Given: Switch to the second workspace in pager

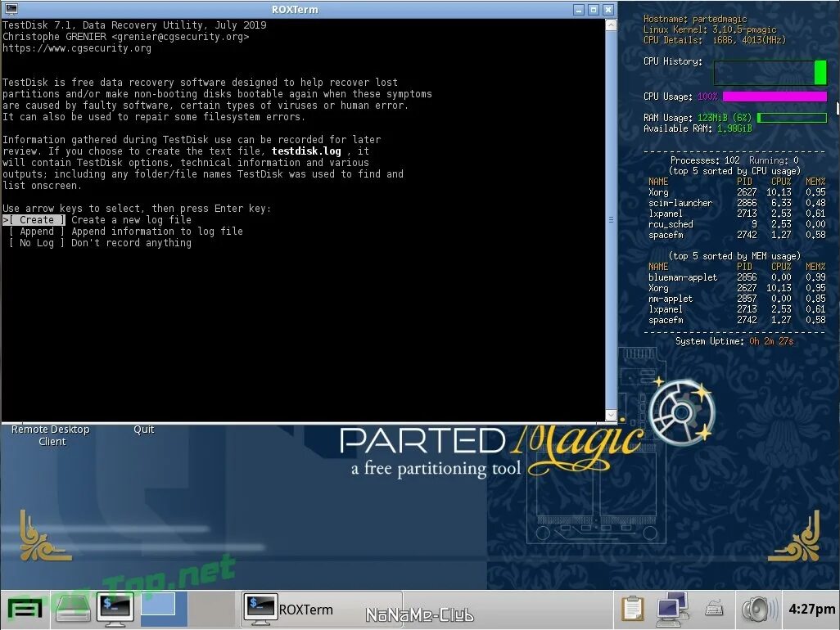Looking at the screenshot, I should coord(211,609).
